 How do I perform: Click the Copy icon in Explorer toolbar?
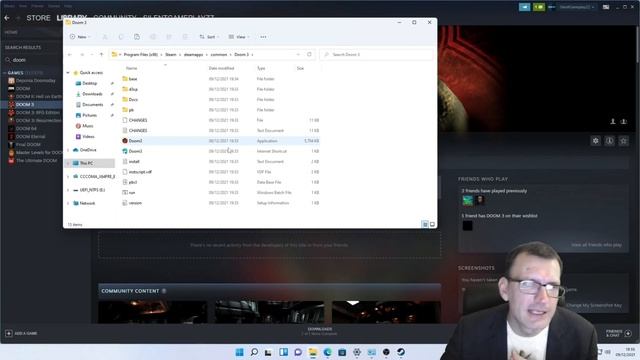point(121,37)
